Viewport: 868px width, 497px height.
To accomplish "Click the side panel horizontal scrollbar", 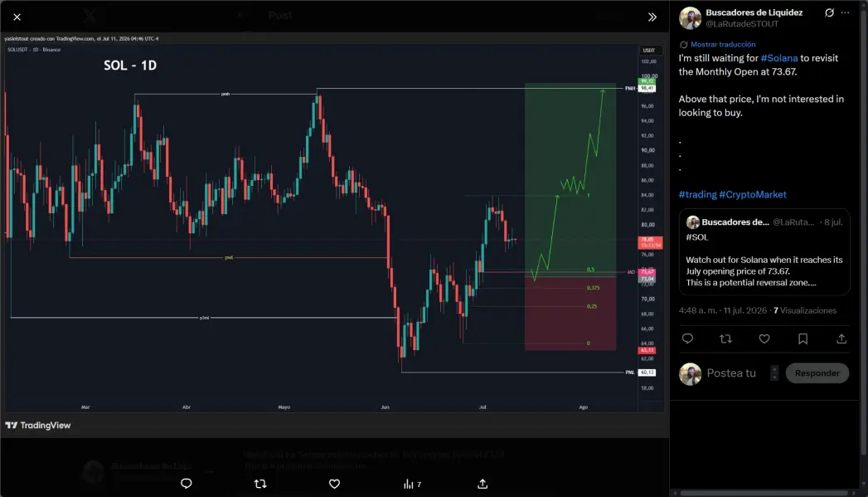I will (x=764, y=493).
